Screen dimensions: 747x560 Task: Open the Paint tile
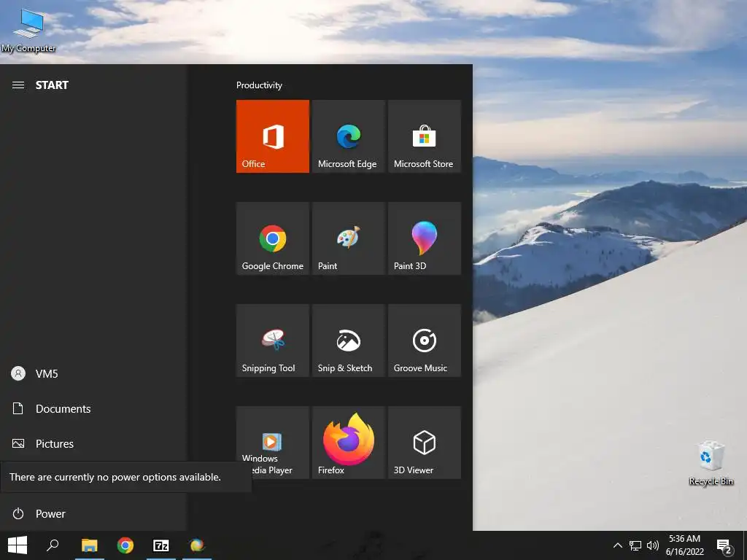click(x=348, y=238)
